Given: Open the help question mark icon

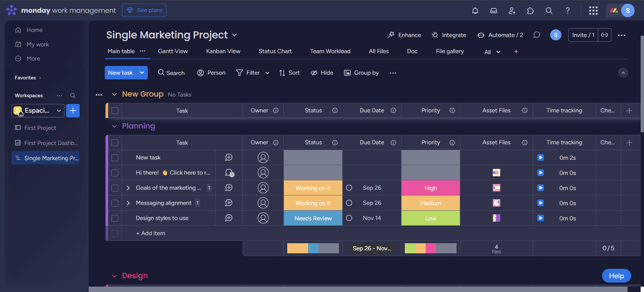Looking at the screenshot, I should [567, 11].
